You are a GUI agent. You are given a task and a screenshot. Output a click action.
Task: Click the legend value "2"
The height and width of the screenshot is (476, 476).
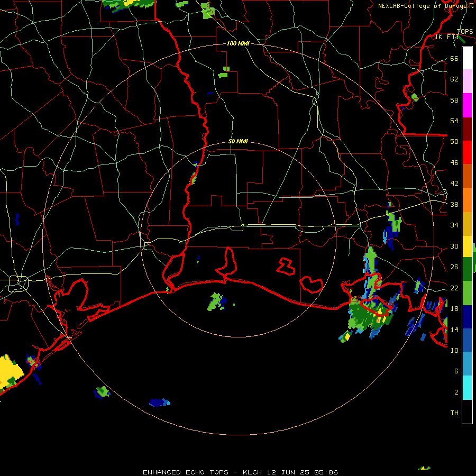pos(456,392)
